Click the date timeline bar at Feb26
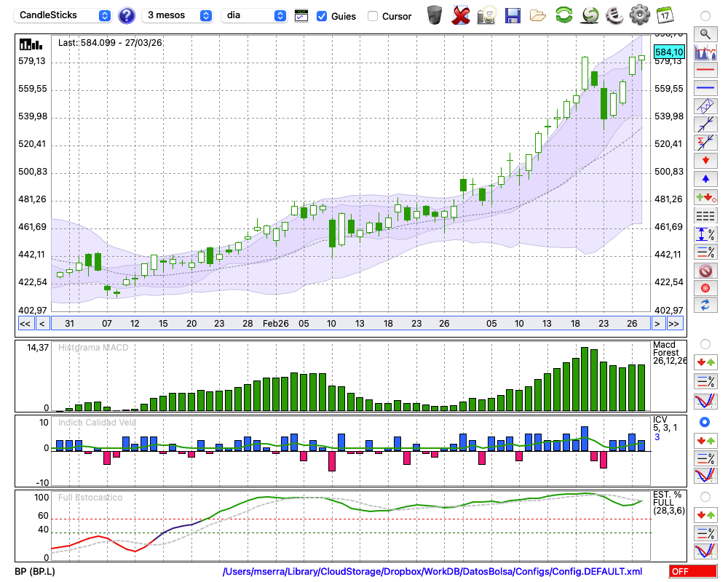728x582 pixels. click(275, 324)
